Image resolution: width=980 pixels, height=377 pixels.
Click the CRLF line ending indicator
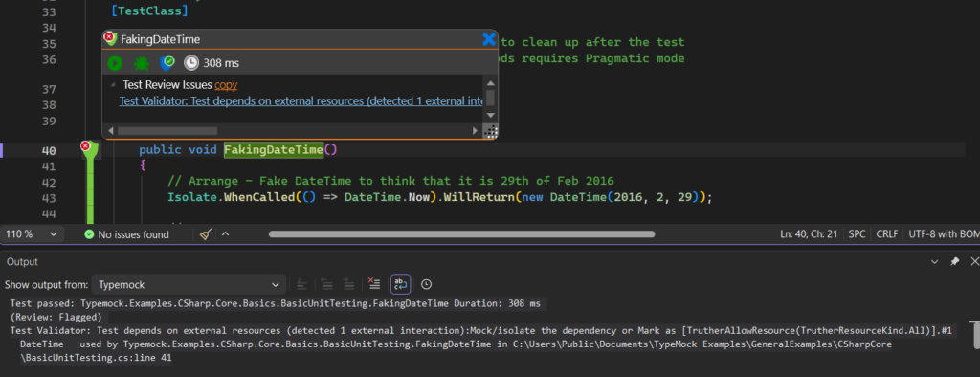[x=887, y=234]
